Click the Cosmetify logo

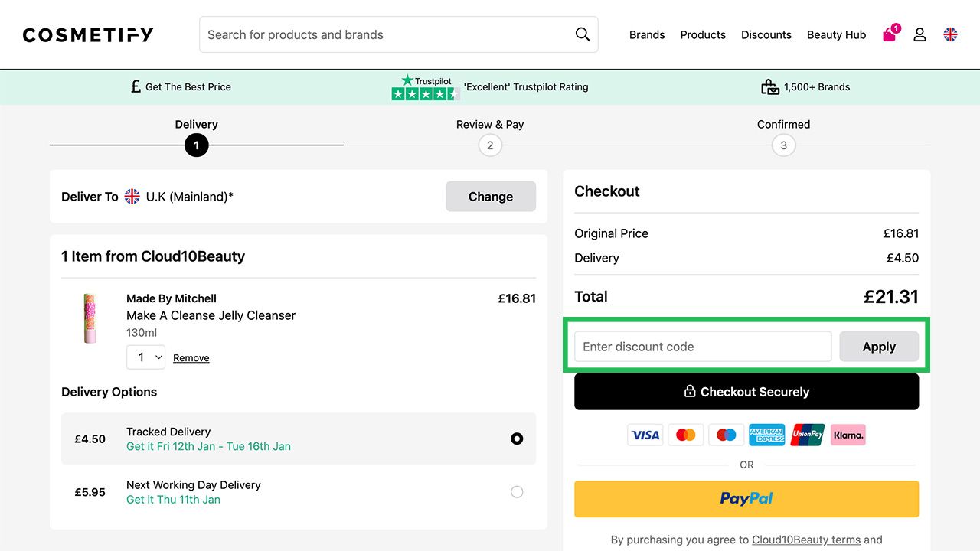point(88,34)
